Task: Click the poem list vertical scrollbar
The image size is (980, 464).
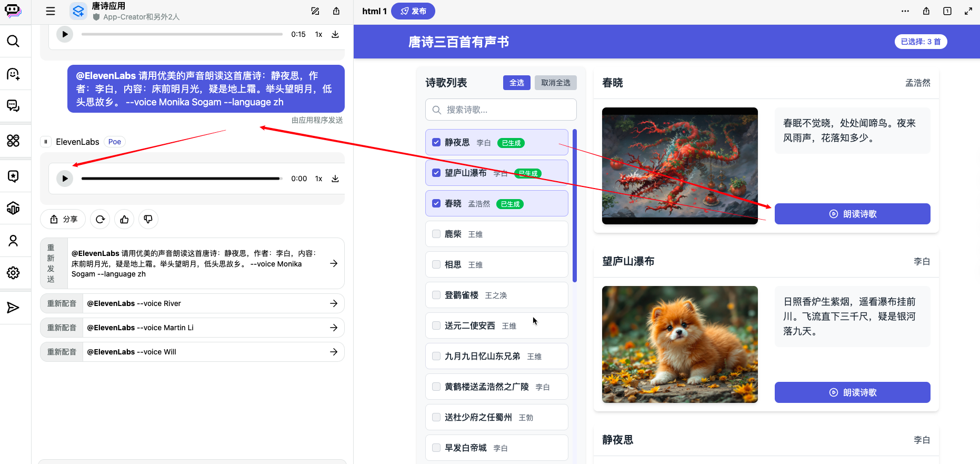Action: pyautogui.click(x=575, y=205)
